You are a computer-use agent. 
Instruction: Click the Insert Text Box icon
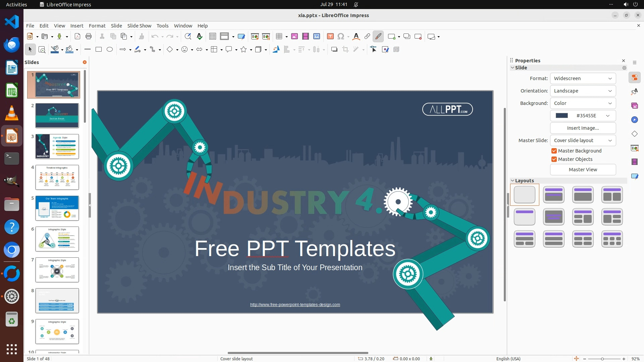click(x=330, y=37)
